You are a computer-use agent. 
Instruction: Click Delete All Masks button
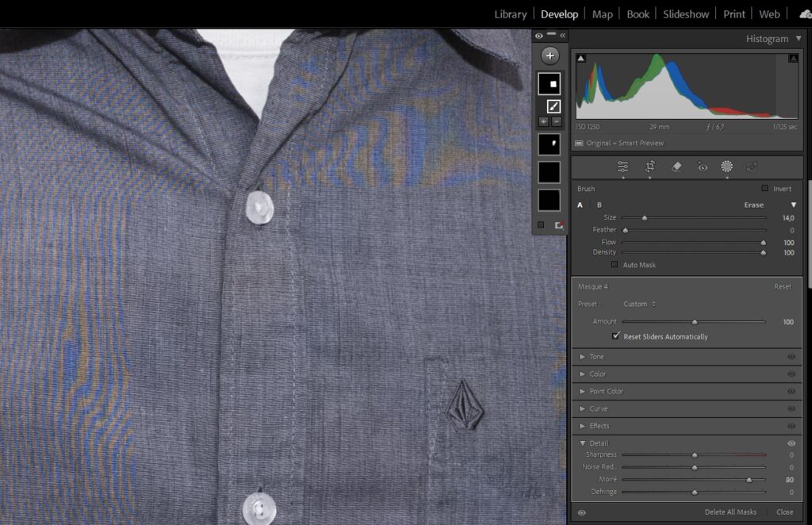730,512
